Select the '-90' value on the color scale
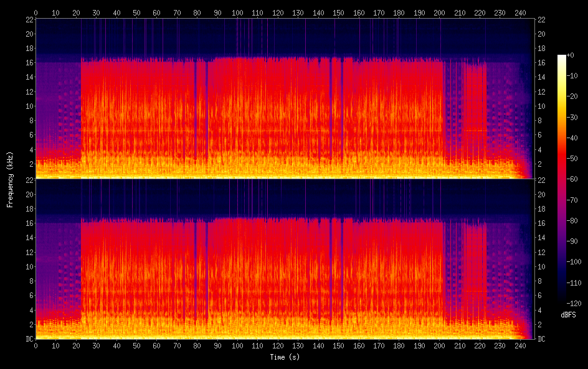 point(572,241)
